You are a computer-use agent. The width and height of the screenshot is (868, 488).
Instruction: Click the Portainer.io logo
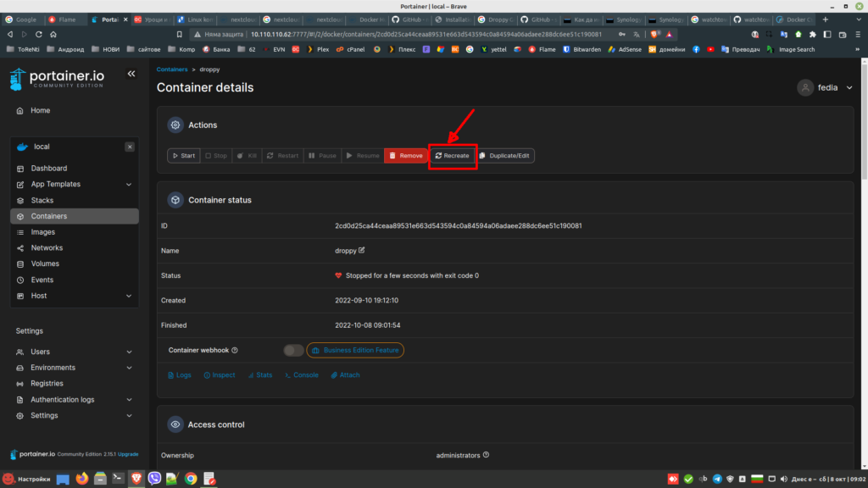click(x=57, y=79)
